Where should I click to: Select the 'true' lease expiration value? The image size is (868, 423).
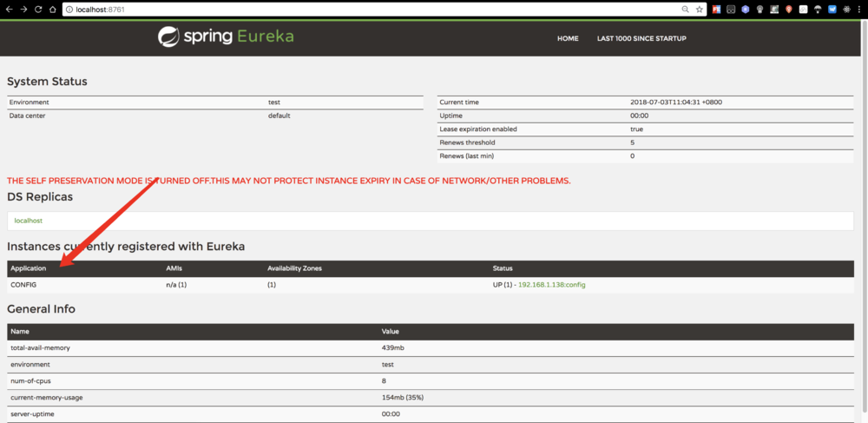(636, 129)
